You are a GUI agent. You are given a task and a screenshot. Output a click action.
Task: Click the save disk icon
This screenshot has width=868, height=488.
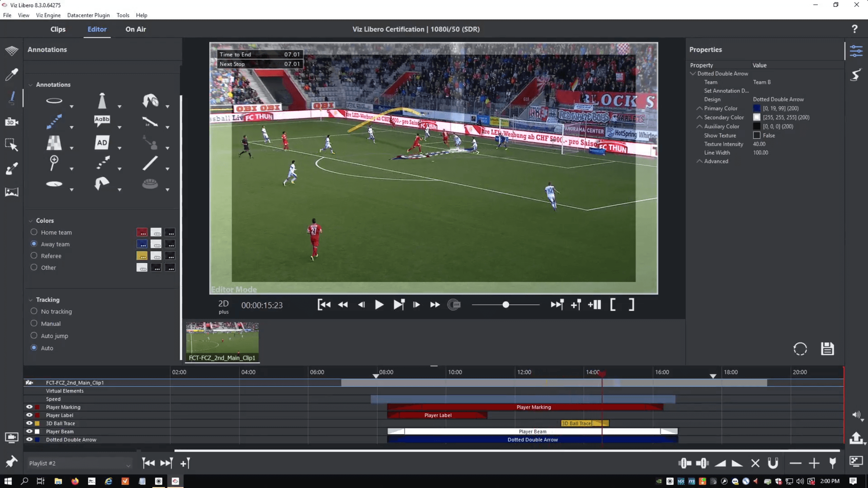pos(827,349)
